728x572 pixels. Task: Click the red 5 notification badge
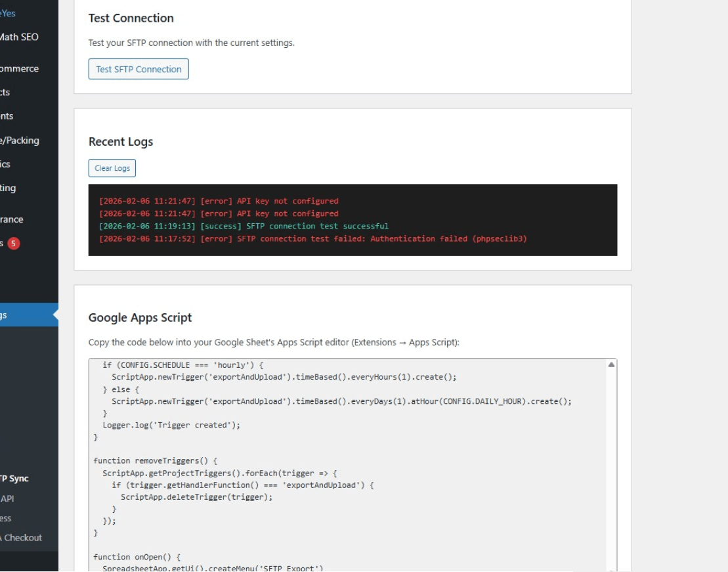coord(14,244)
